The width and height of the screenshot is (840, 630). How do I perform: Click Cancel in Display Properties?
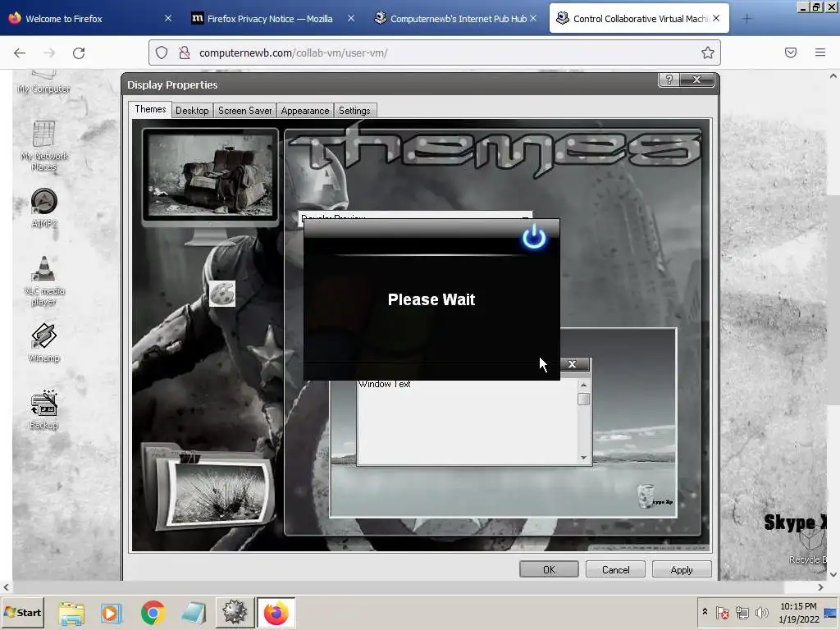click(615, 569)
